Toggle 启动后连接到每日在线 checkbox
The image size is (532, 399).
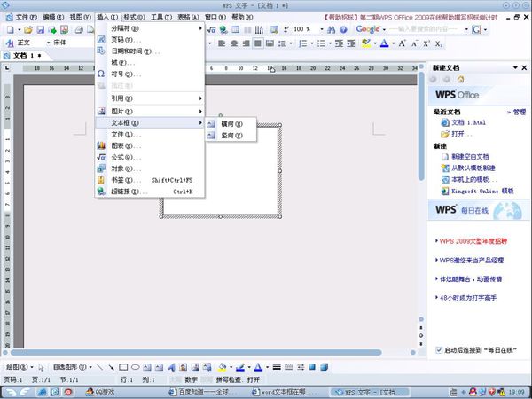tap(439, 350)
